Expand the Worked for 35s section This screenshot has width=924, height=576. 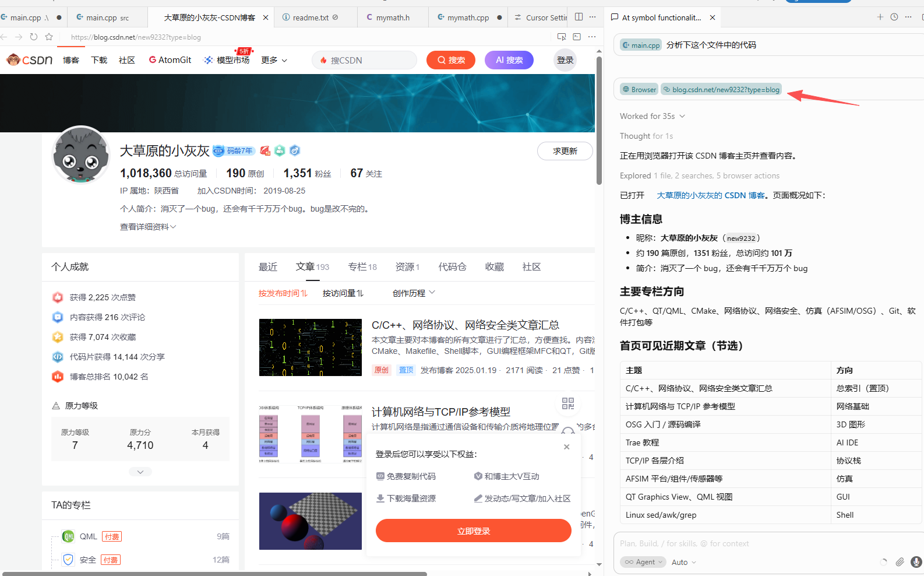point(652,116)
